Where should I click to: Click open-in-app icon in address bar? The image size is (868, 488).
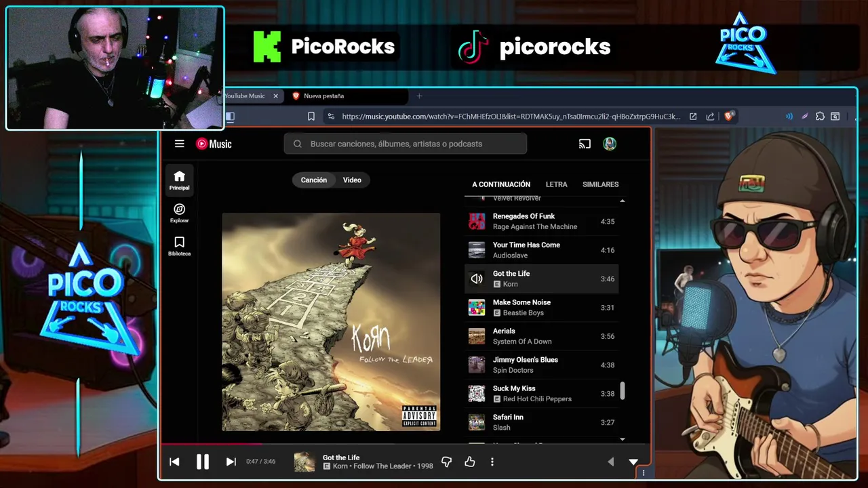click(693, 117)
